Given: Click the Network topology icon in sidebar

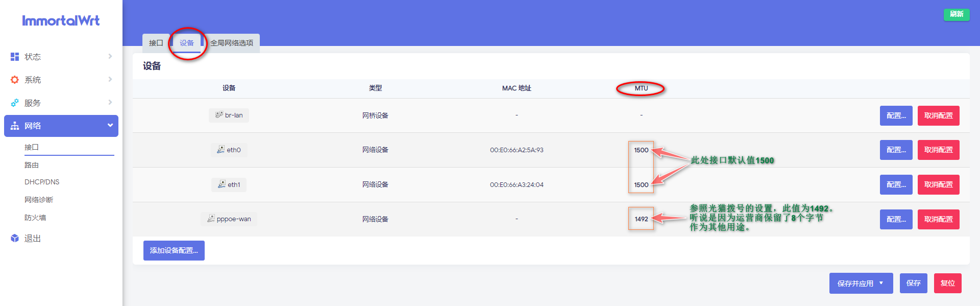Looking at the screenshot, I should click(x=15, y=126).
